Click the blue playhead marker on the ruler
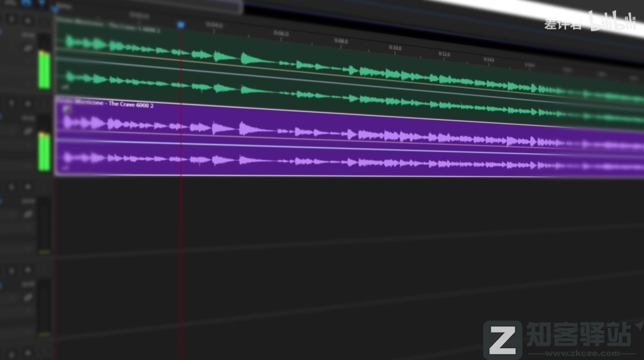Image resolution: width=644 pixels, height=360 pixels. (181, 24)
